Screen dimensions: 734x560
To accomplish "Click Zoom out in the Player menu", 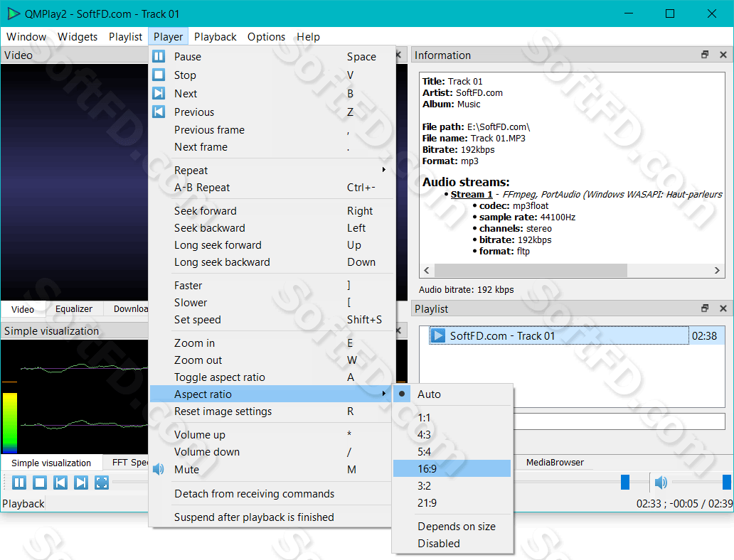I will 272,360.
